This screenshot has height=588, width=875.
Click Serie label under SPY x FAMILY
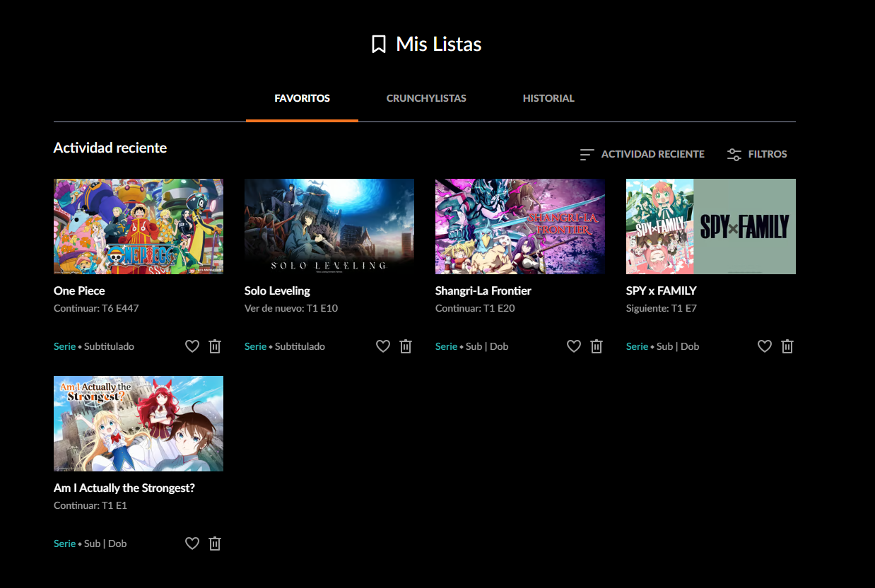tap(637, 346)
